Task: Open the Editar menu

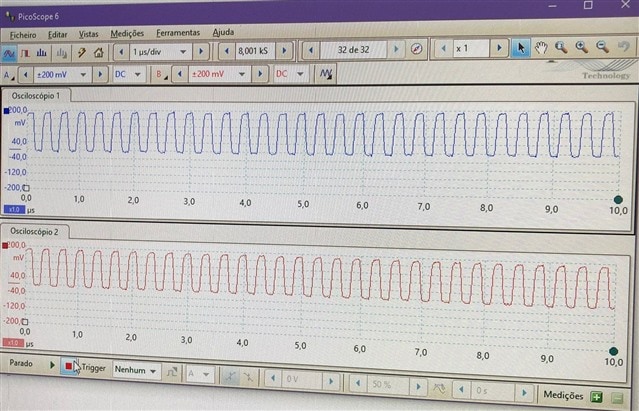Action: (x=57, y=35)
